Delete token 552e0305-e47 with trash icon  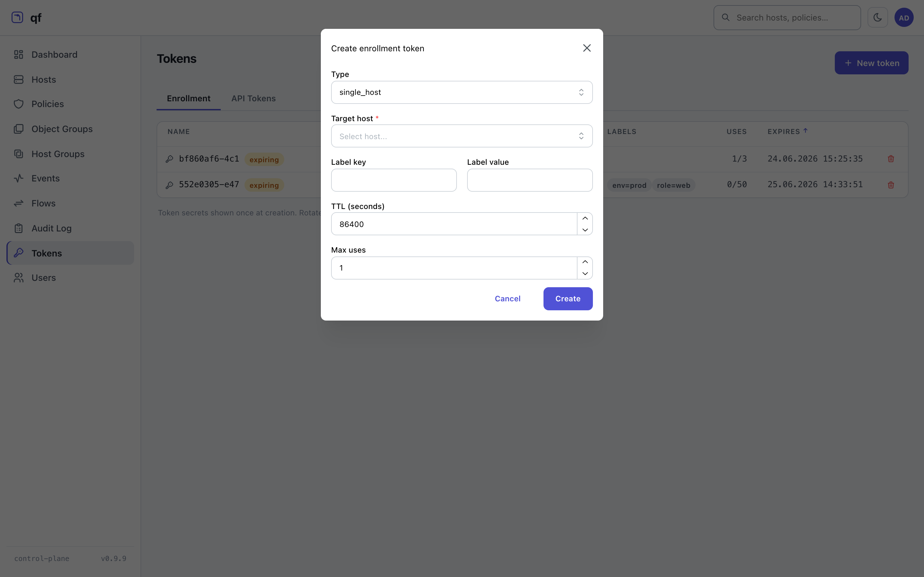[891, 185]
